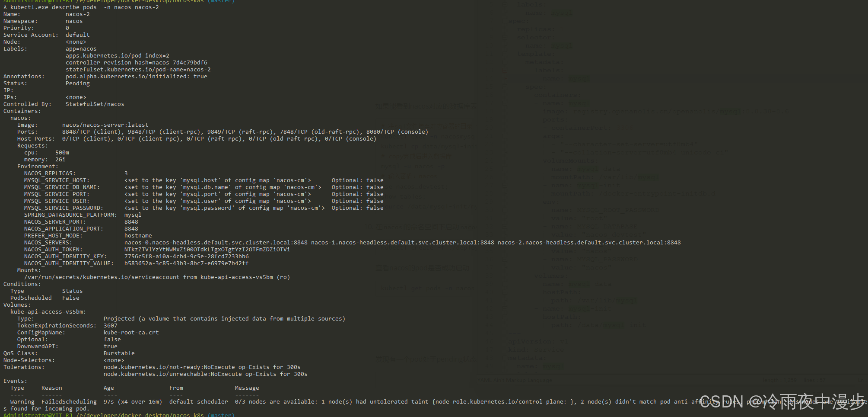Screen dimensions: 868x417
Task: Click QoS Class value 'Burstable'
Action: point(119,353)
